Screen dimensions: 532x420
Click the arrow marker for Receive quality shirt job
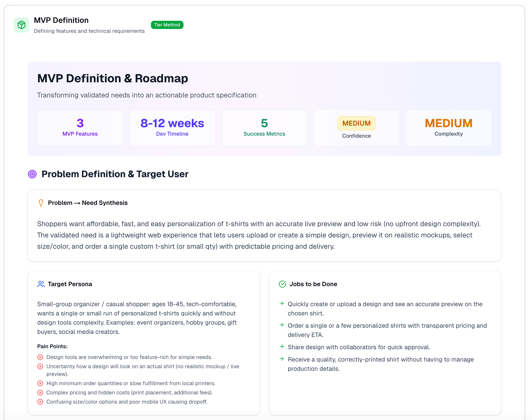point(282,359)
